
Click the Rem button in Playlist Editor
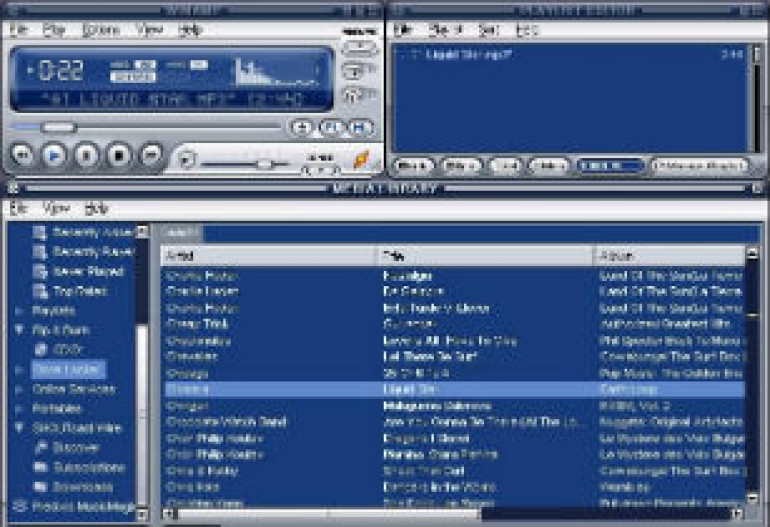click(x=460, y=166)
